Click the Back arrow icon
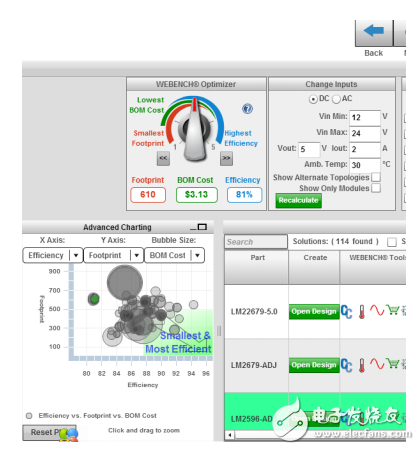Viewport: 420px width, 450px height. 373,32
